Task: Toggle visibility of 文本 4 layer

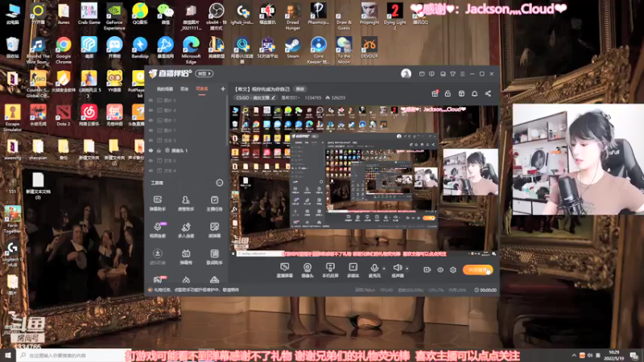Action: point(151,171)
